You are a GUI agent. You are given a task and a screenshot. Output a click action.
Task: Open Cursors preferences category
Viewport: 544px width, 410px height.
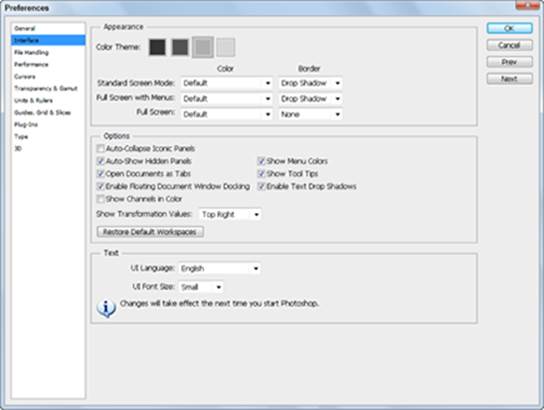[48, 76]
